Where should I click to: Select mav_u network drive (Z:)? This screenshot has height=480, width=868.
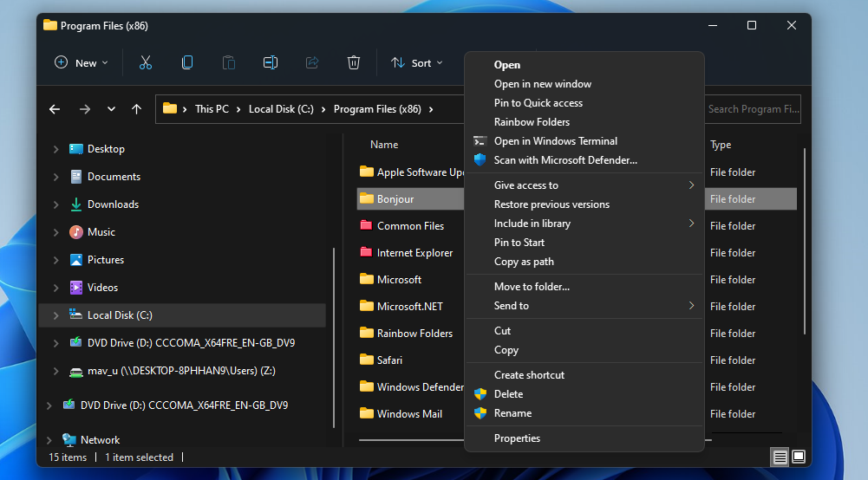tap(181, 371)
